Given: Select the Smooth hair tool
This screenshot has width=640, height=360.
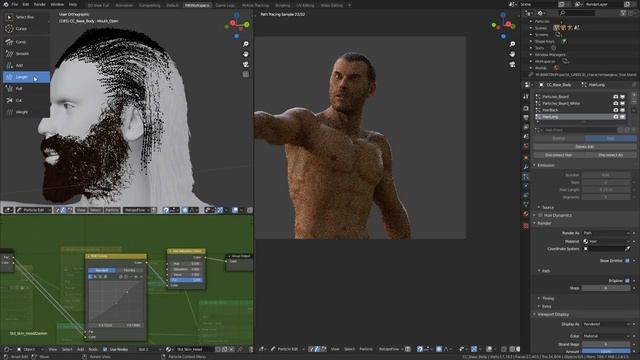Looking at the screenshot, I should pos(25,53).
